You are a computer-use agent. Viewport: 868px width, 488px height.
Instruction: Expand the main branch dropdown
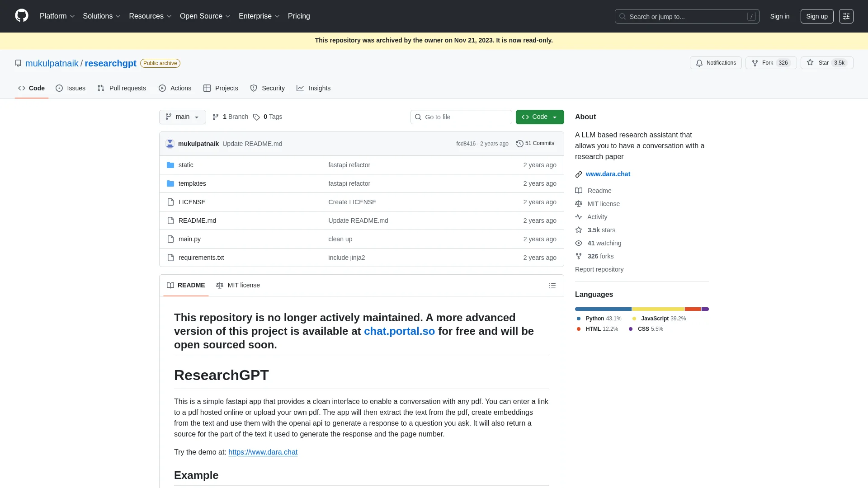click(182, 117)
